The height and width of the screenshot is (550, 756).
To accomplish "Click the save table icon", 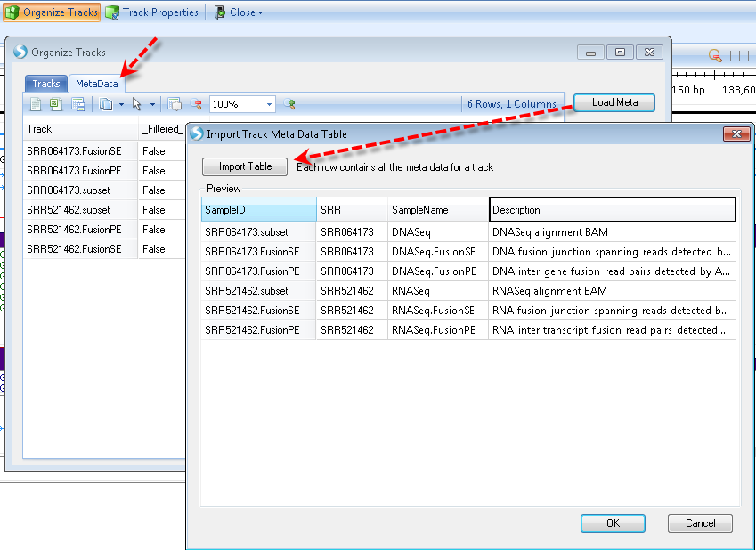I will (78, 103).
